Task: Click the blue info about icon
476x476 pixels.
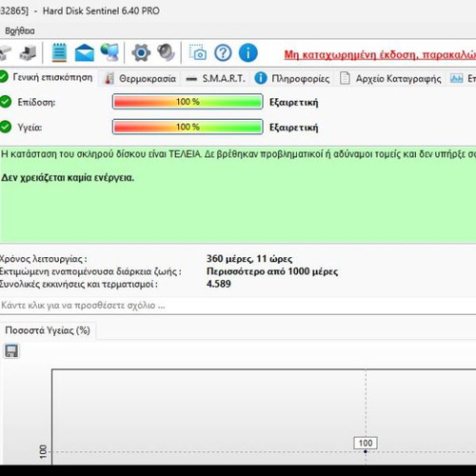Action: (x=248, y=52)
